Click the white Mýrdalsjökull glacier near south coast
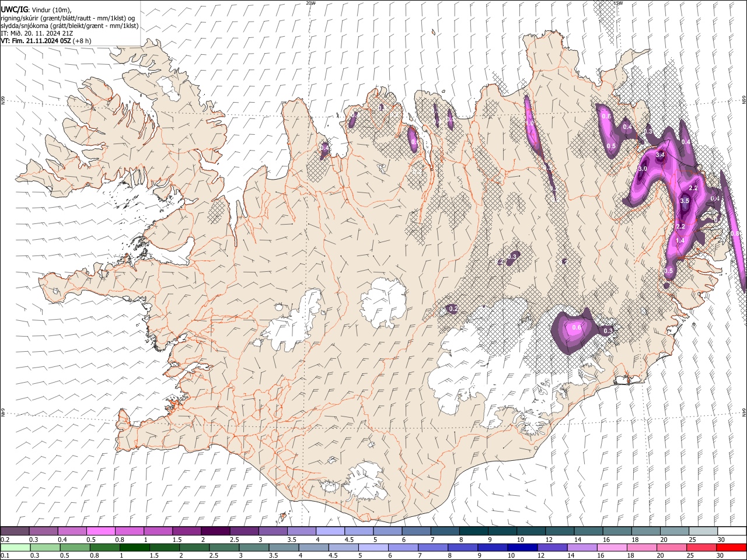 (366, 482)
